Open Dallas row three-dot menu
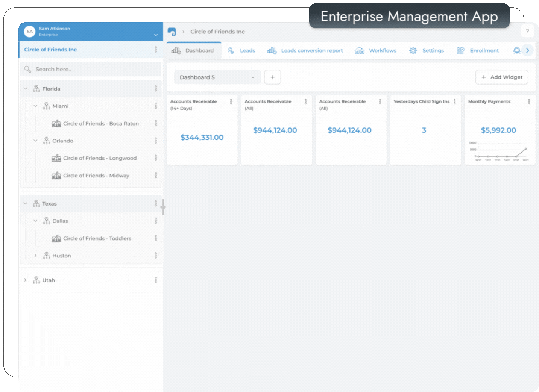Viewport: 539px width, 392px height. (x=156, y=221)
